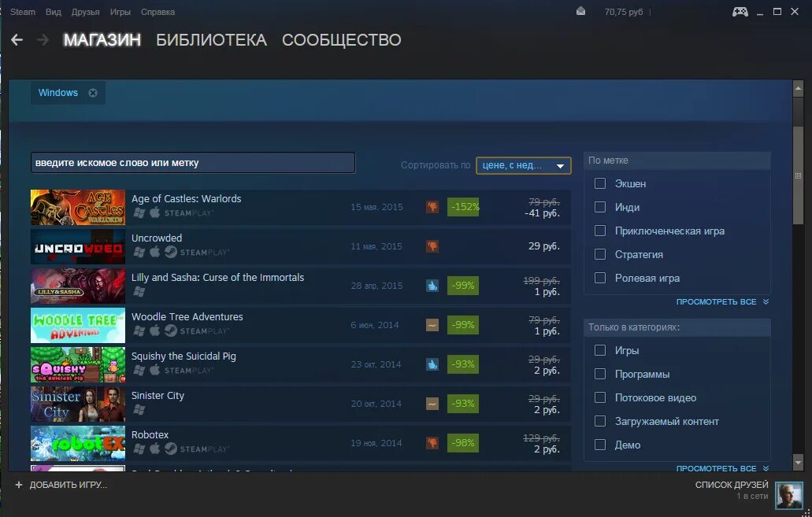Click mixed review icon for Sinister City

tap(432, 404)
